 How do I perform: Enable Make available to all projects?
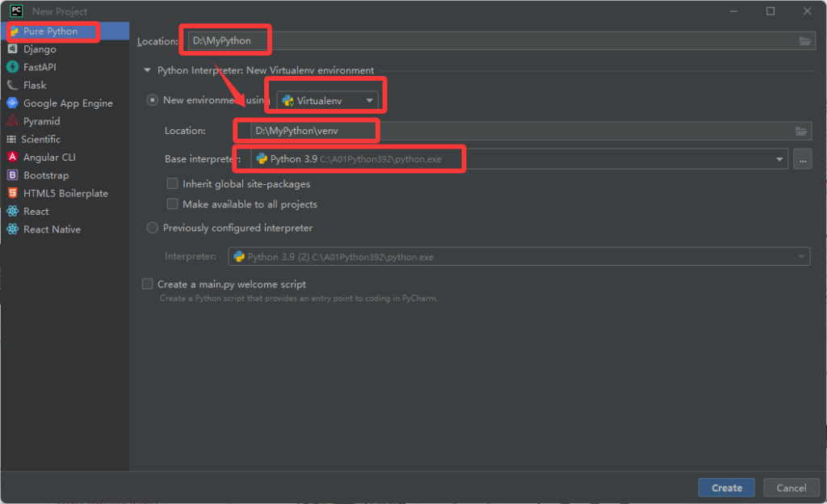tap(172, 204)
